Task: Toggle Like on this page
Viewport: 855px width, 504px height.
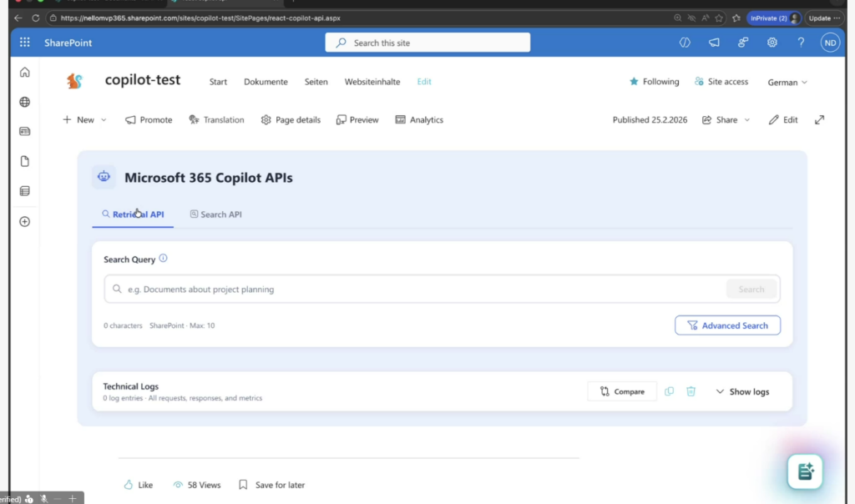Action: (x=139, y=485)
